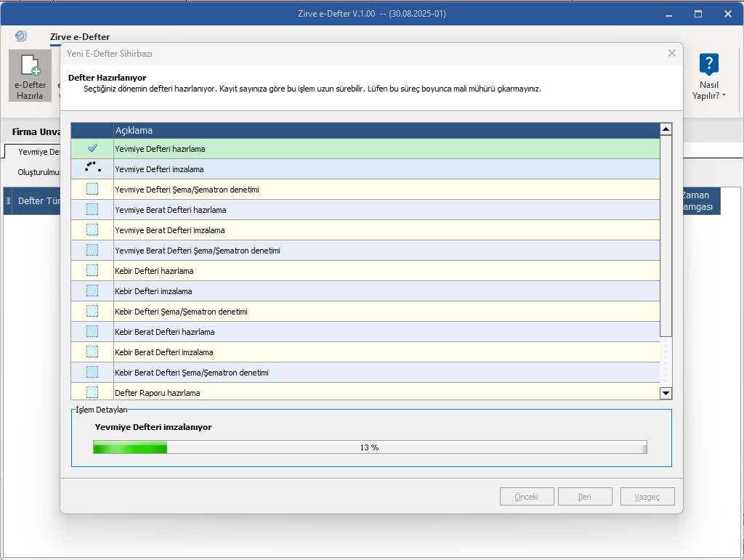This screenshot has width=744, height=560.
Task: Click the Defter Hazırlanıyor heading
Action: coord(108,78)
